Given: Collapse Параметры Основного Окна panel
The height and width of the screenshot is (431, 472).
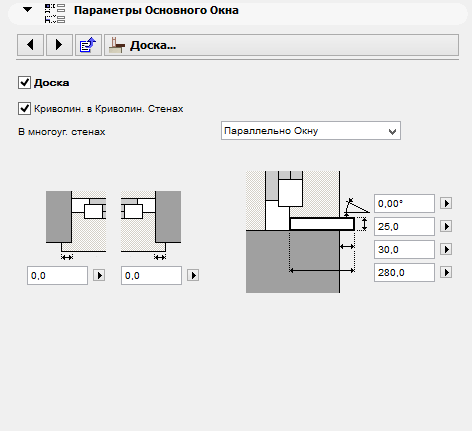Looking at the screenshot, I should [x=27, y=10].
